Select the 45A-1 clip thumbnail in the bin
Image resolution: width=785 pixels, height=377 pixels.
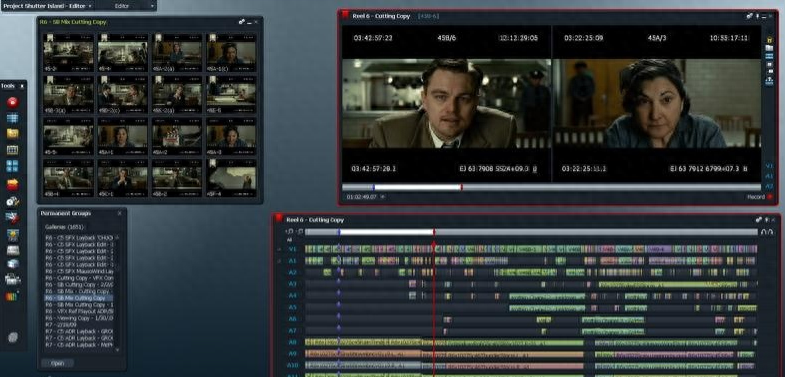pyautogui.click(x=123, y=137)
